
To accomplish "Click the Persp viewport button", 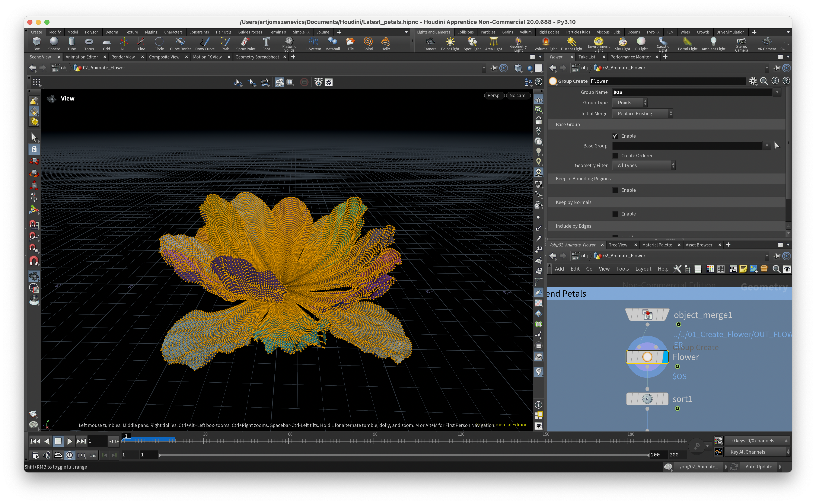I will [x=494, y=96].
